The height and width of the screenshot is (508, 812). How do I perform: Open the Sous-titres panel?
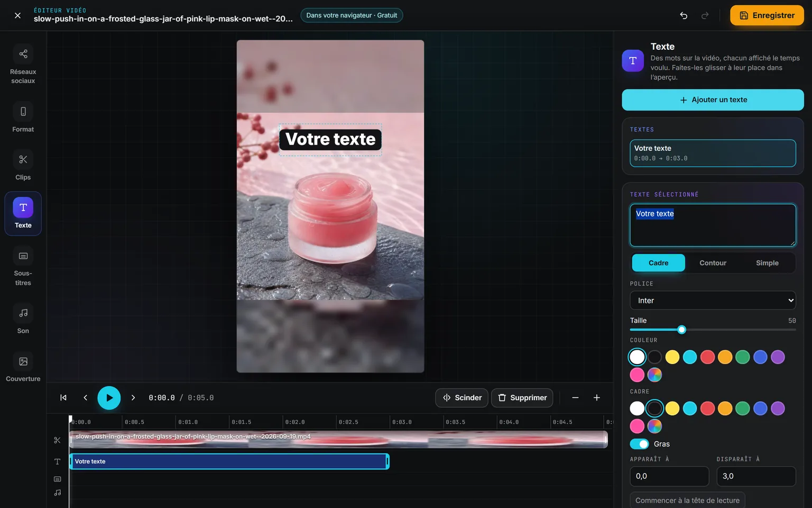[x=23, y=267]
